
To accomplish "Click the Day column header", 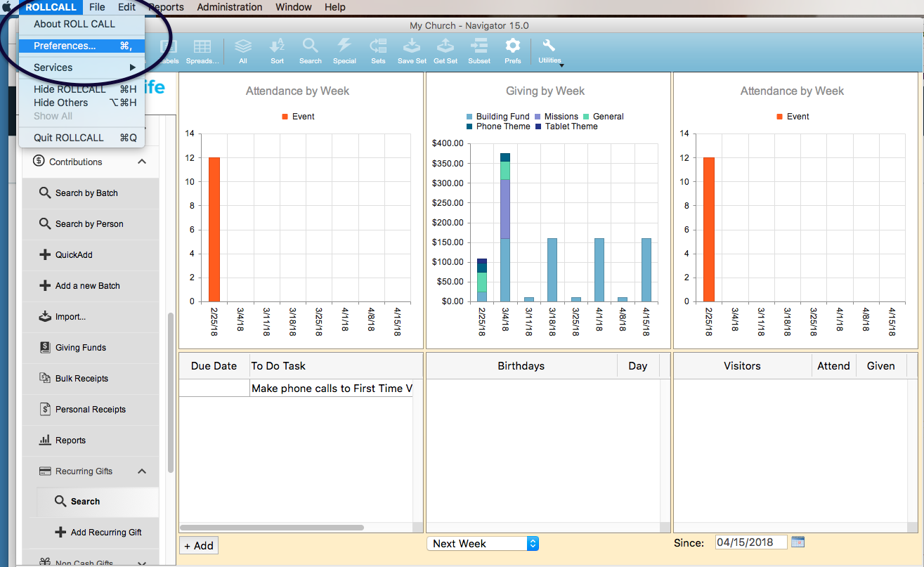I will click(x=638, y=365).
